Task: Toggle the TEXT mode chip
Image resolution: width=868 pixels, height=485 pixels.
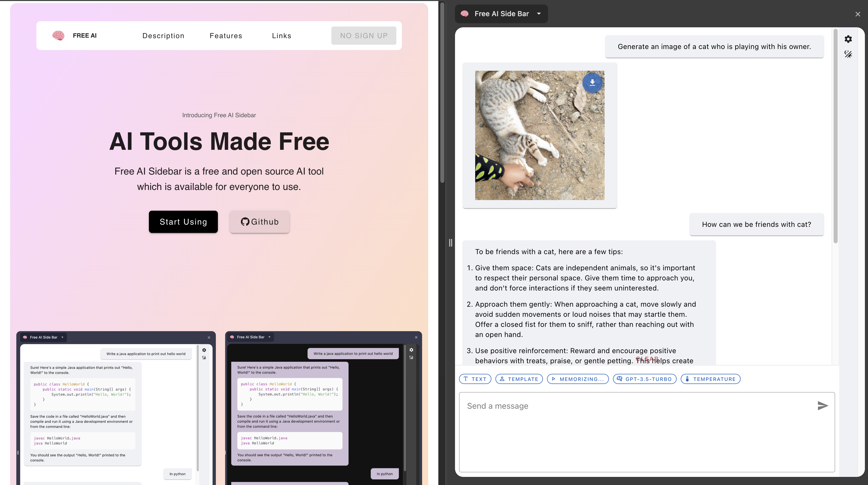Action: point(475,379)
